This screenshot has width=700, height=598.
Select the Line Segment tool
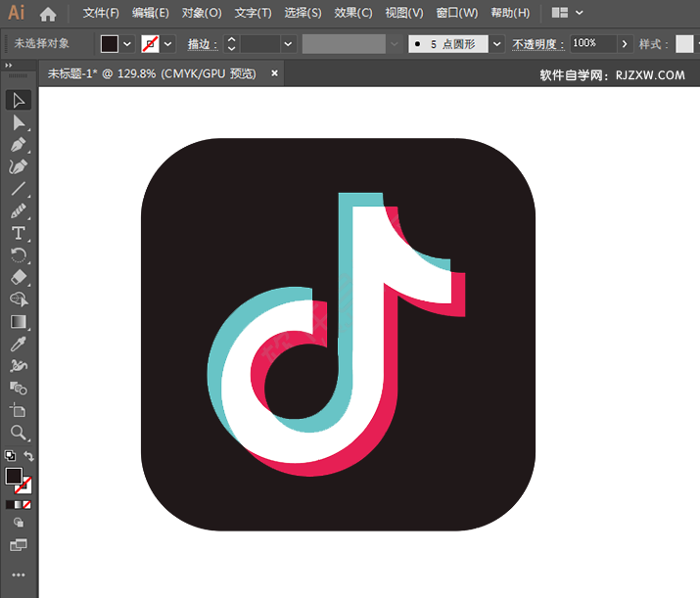click(19, 189)
